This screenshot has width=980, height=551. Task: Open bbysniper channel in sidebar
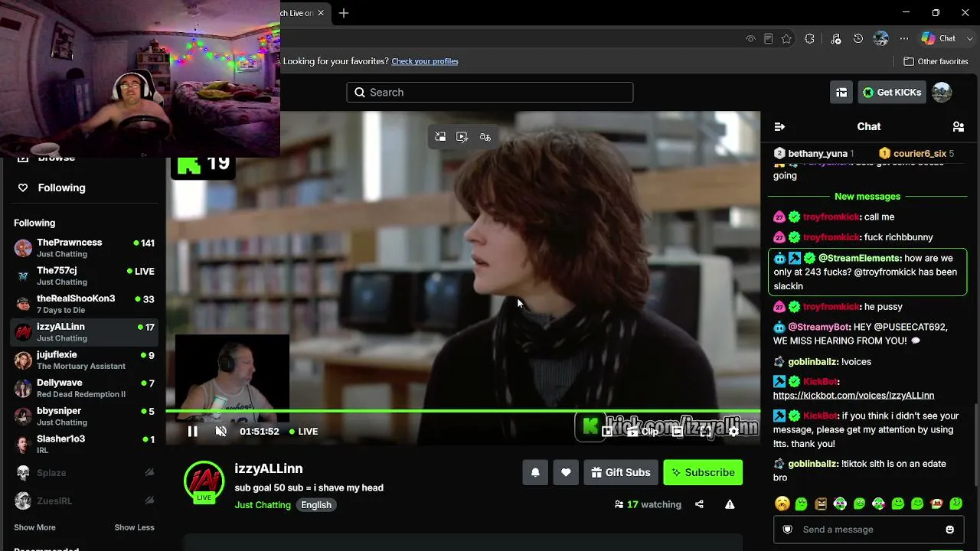coord(84,416)
